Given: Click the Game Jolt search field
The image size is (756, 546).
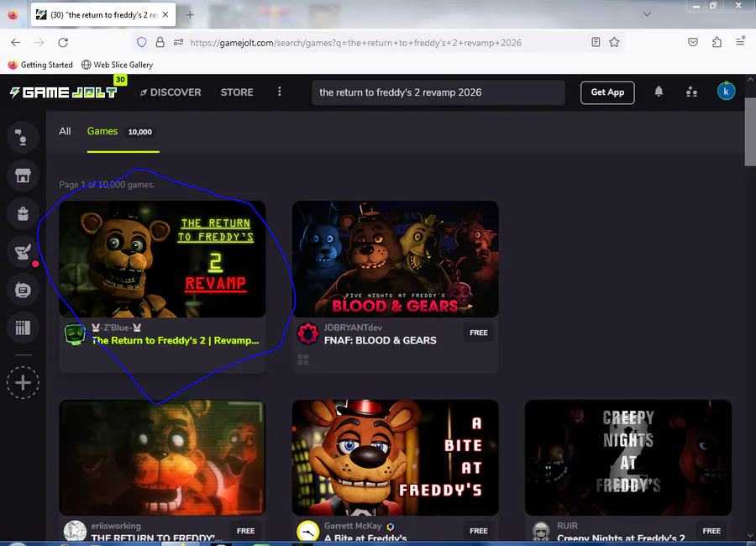Looking at the screenshot, I should pyautogui.click(x=438, y=92).
